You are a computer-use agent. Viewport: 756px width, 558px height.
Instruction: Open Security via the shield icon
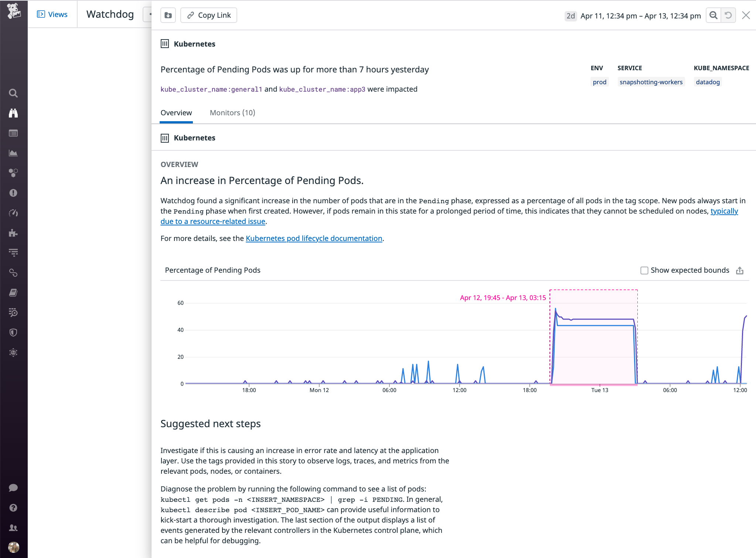[14, 332]
